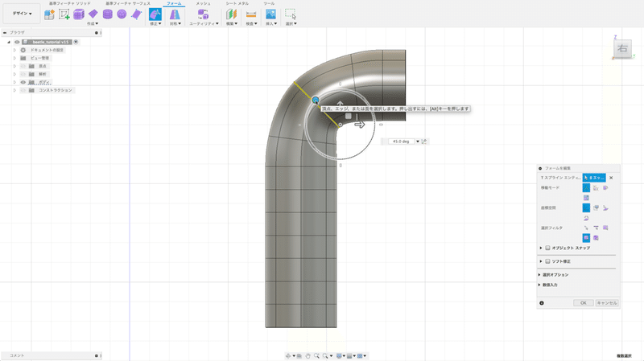644x361 pixels.
Task: Open the Symmetry dropdown menu
Action: point(175,24)
